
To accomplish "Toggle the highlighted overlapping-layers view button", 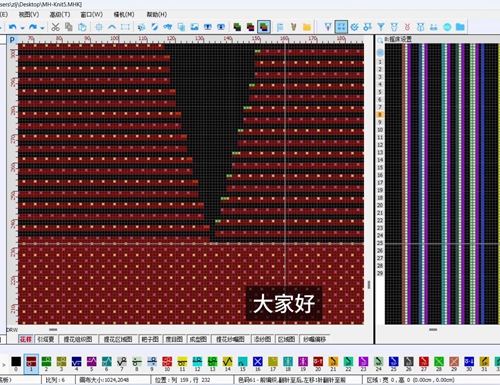I will coord(264,27).
